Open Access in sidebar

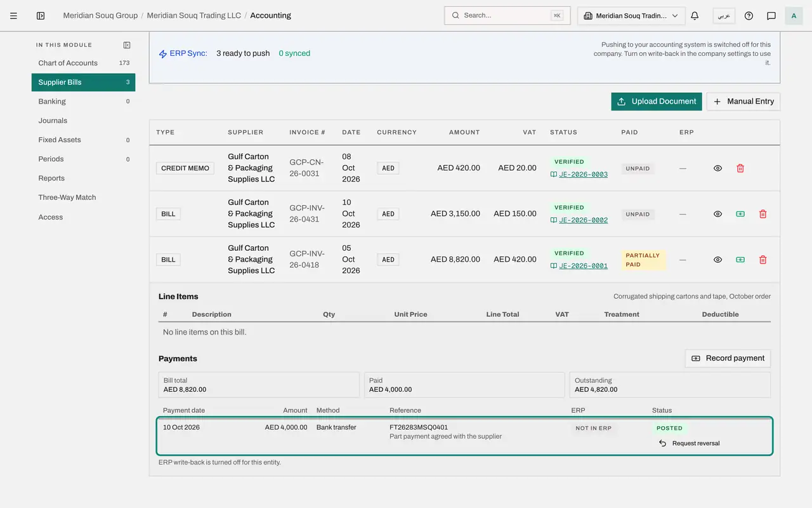pyautogui.click(x=83, y=217)
